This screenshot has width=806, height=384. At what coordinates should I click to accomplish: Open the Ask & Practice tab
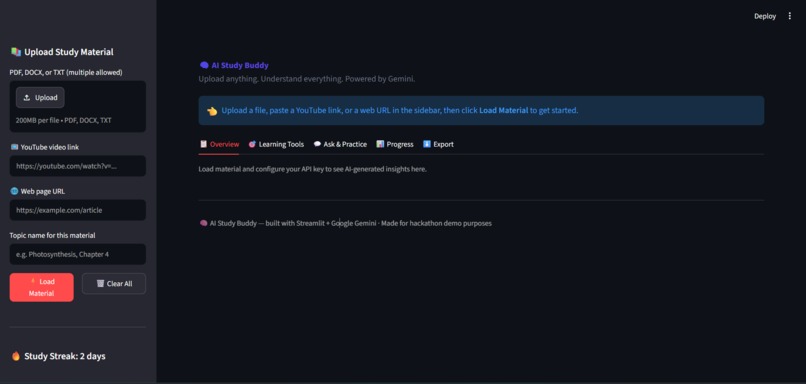point(340,144)
